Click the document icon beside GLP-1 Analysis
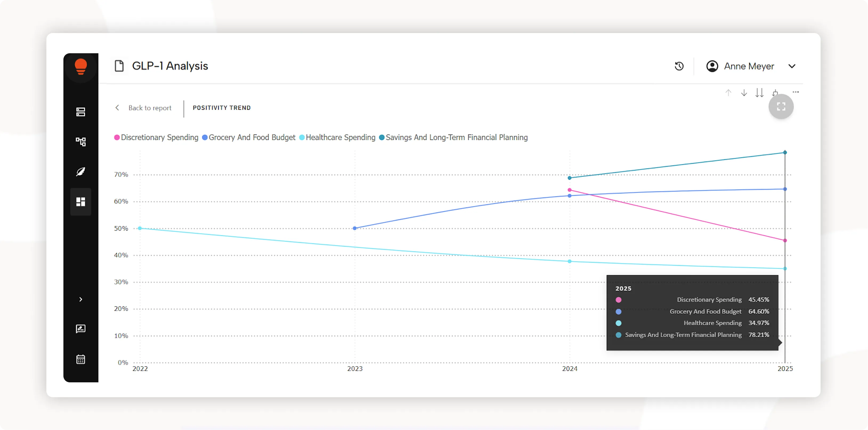Viewport: 868px width, 430px height. tap(119, 66)
